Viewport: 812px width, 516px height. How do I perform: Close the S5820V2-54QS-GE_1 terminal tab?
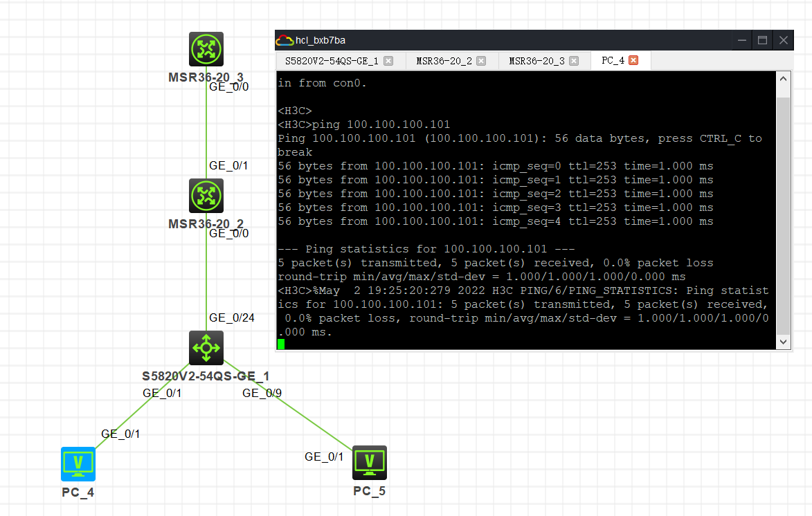coord(388,61)
